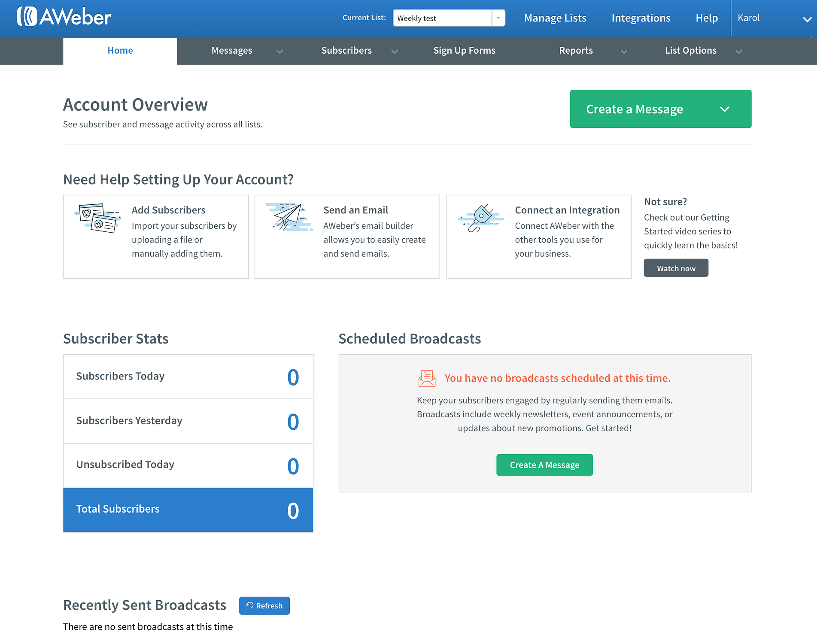Click Create A Message in Scheduled Broadcasts
The width and height of the screenshot is (817, 644).
[x=544, y=465]
